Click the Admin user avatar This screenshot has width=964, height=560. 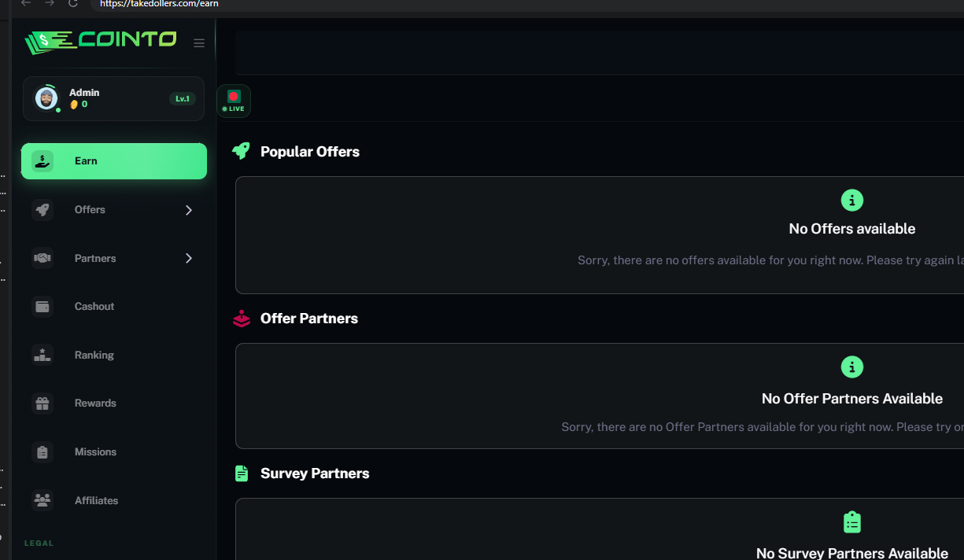pos(46,98)
